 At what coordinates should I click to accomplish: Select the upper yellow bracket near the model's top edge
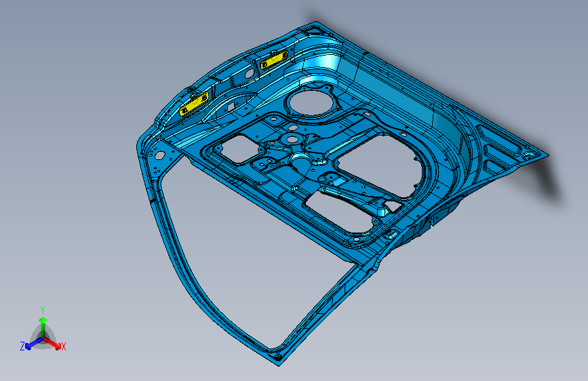click(275, 60)
